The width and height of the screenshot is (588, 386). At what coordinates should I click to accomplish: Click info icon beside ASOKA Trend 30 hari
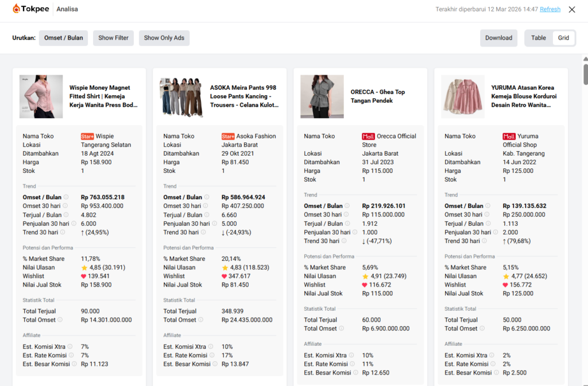click(206, 233)
